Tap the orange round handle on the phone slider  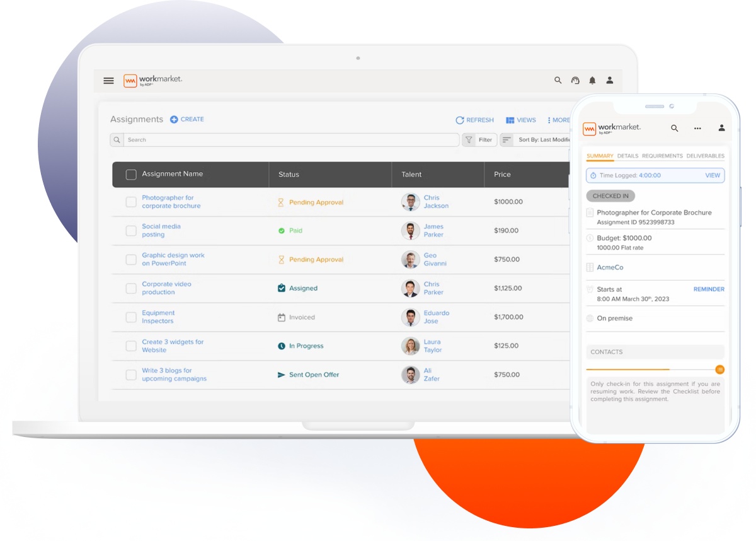pos(719,369)
